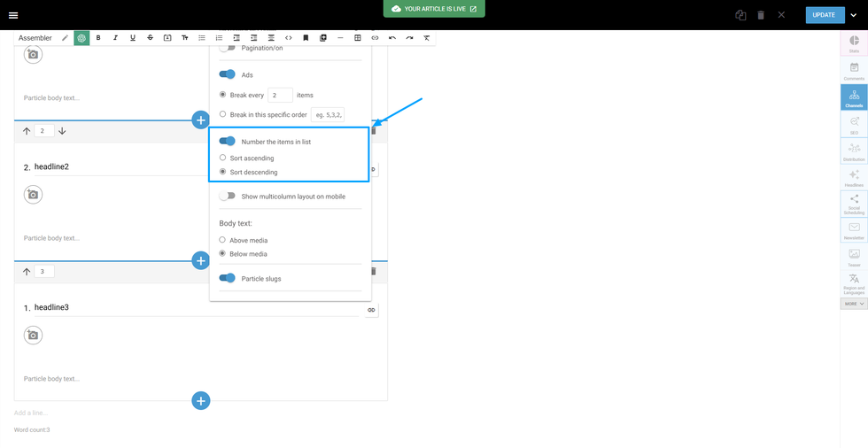868x448 pixels.
Task: Open the hamburger main menu
Action: coord(13,15)
